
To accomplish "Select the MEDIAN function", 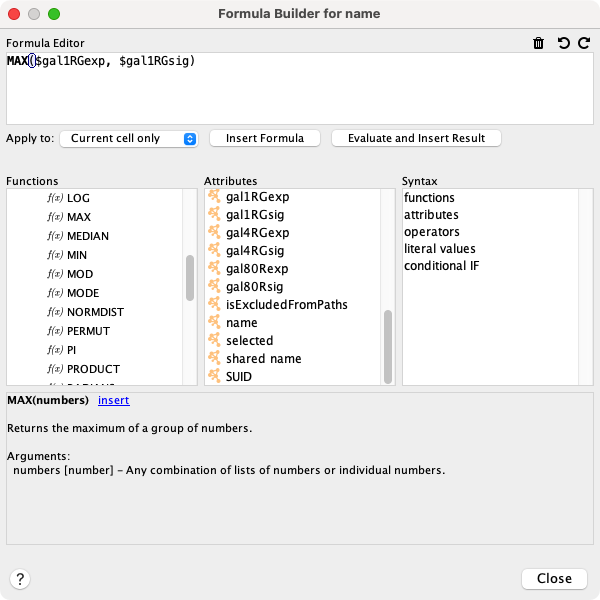I will click(88, 236).
